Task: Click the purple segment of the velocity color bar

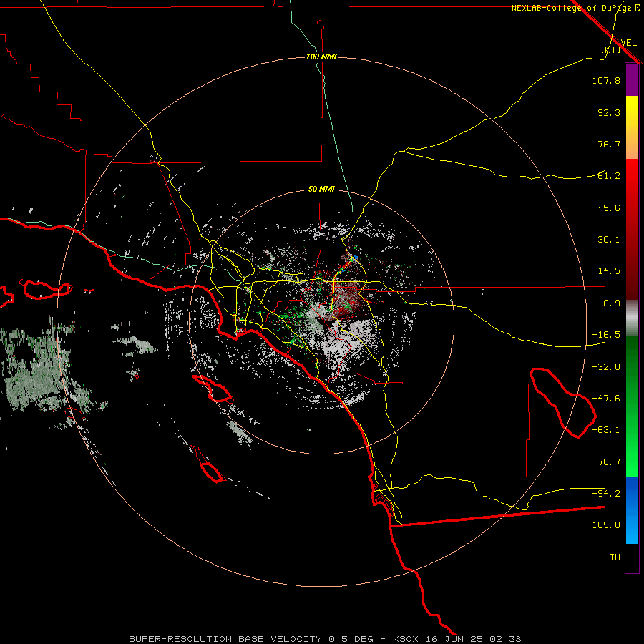Action: tap(632, 79)
